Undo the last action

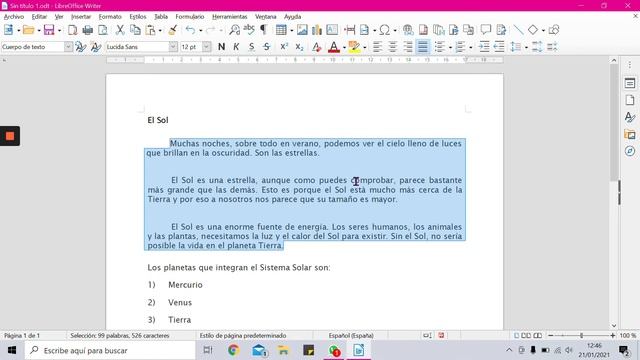tap(190, 30)
